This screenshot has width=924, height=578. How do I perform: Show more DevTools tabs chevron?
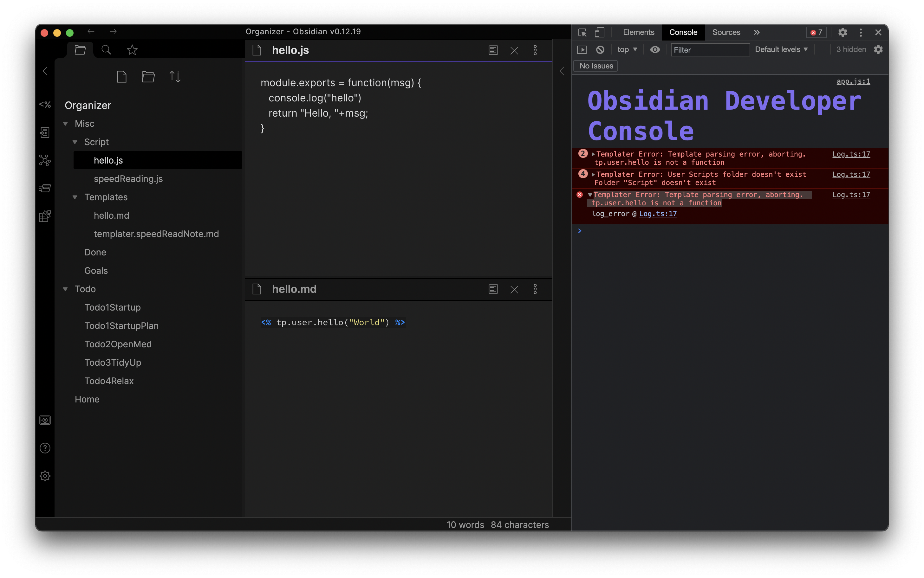[x=757, y=33]
